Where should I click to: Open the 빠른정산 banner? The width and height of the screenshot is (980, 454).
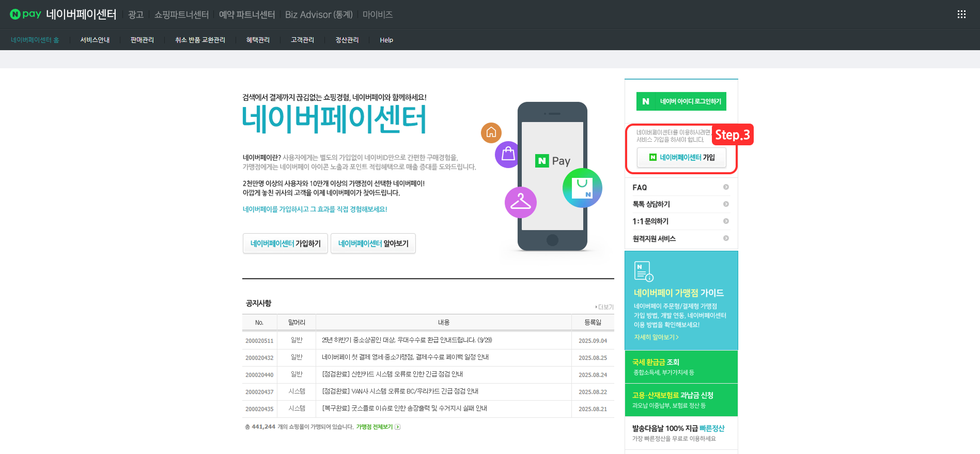pos(681,433)
